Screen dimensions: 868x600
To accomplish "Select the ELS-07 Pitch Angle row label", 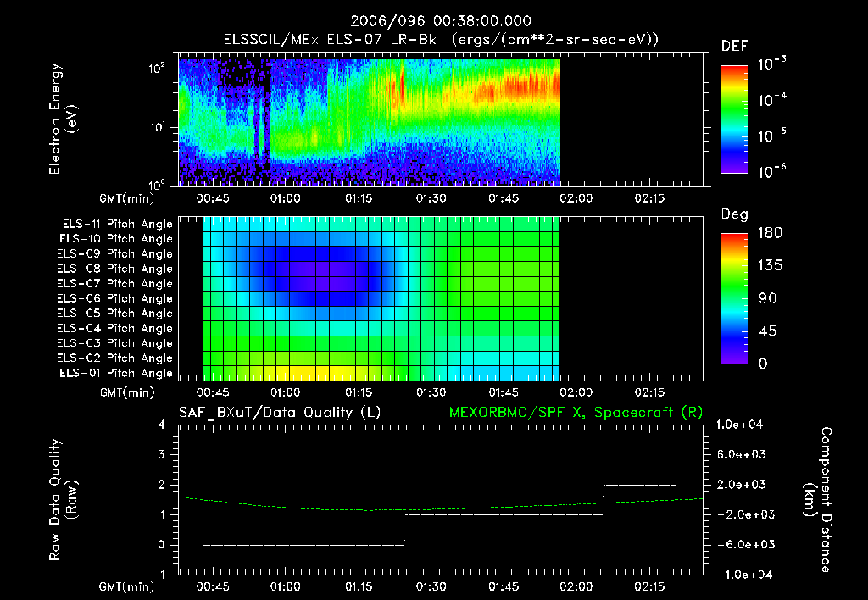I will tap(114, 283).
